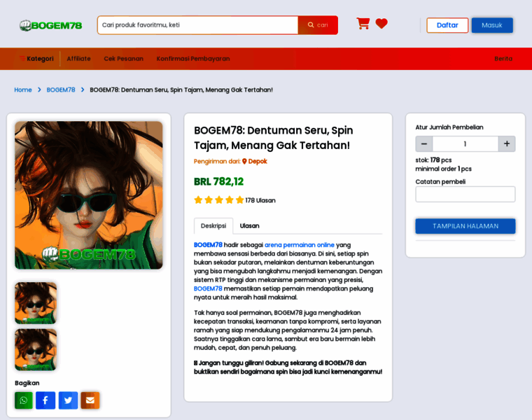Share via the email envelope icon

90,400
